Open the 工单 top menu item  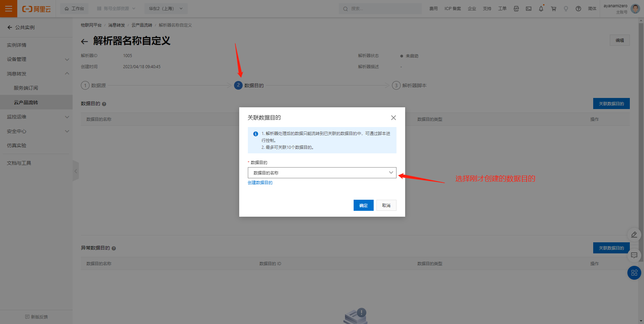[x=502, y=9]
